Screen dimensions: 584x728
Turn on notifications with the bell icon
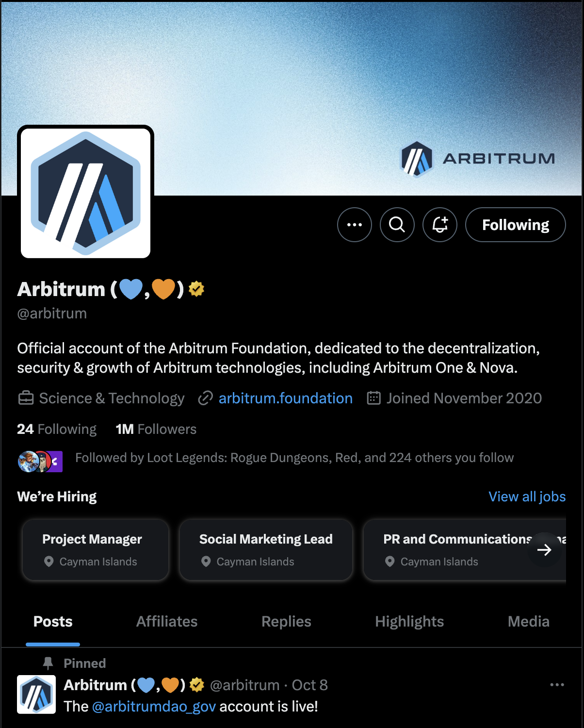(440, 225)
